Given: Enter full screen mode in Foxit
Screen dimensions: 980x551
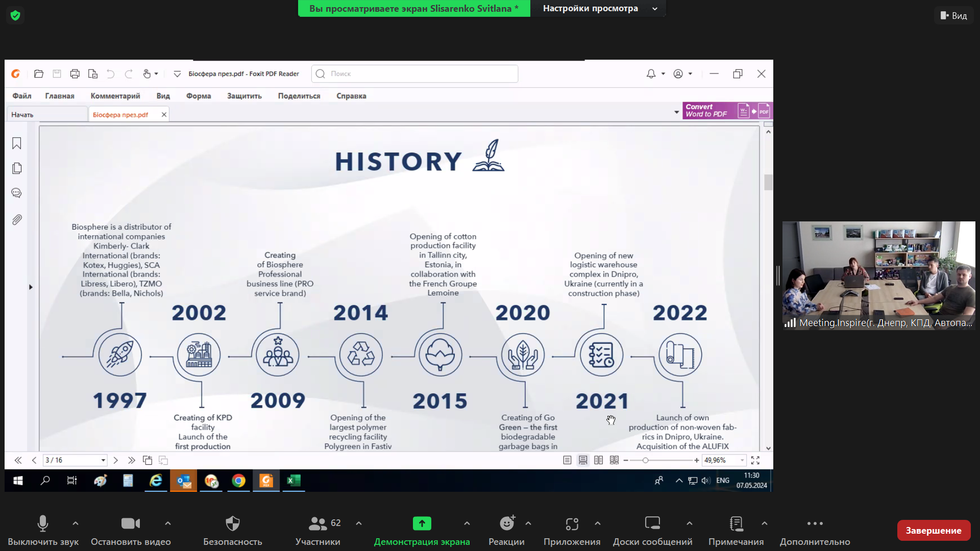Looking at the screenshot, I should (755, 460).
